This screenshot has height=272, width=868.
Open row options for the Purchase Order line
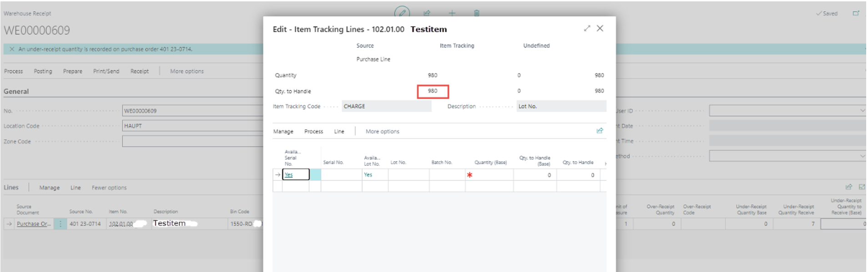tap(60, 224)
